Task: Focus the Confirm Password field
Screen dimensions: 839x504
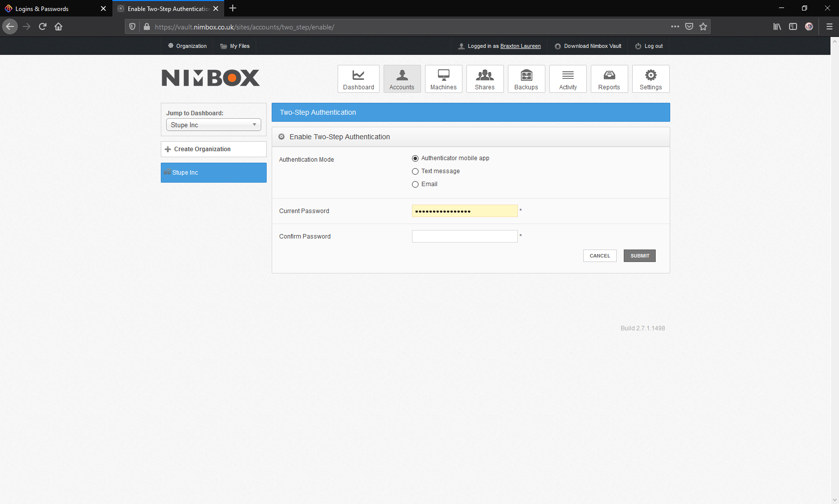Action: 465,237
